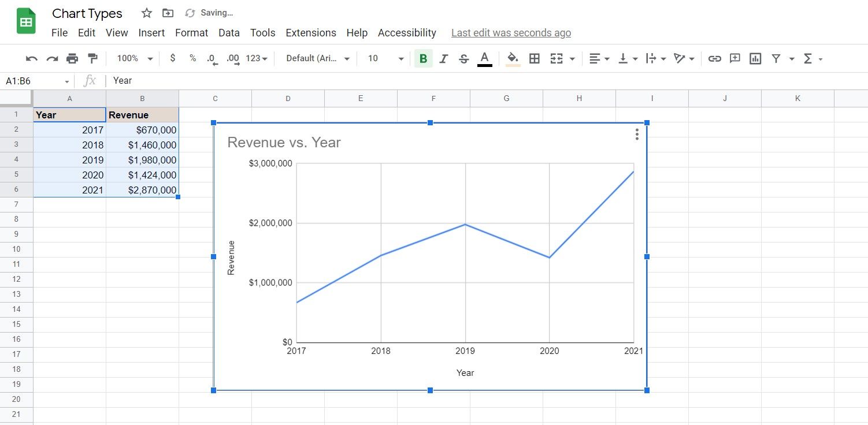
Task: Click the 'Last edit was seconds ago' link
Action: click(x=511, y=33)
